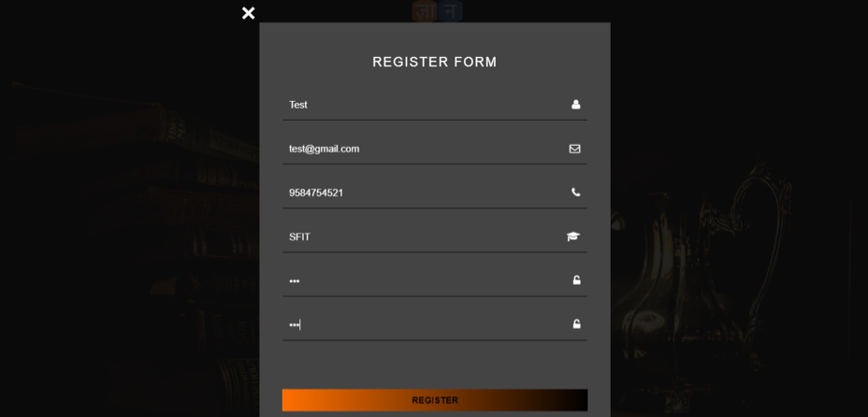Focus the email field with test@gmail.com
The image size is (868, 417).
coord(435,149)
